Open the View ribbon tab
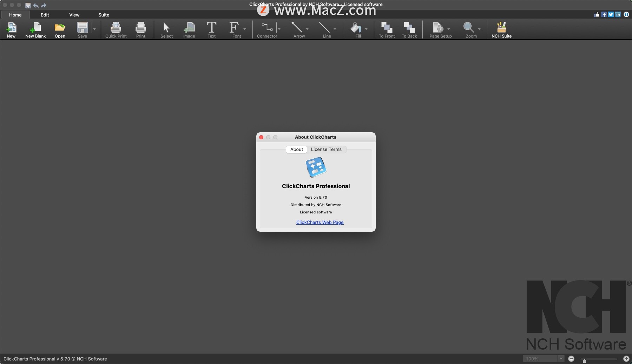Image resolution: width=632 pixels, height=364 pixels. tap(74, 15)
